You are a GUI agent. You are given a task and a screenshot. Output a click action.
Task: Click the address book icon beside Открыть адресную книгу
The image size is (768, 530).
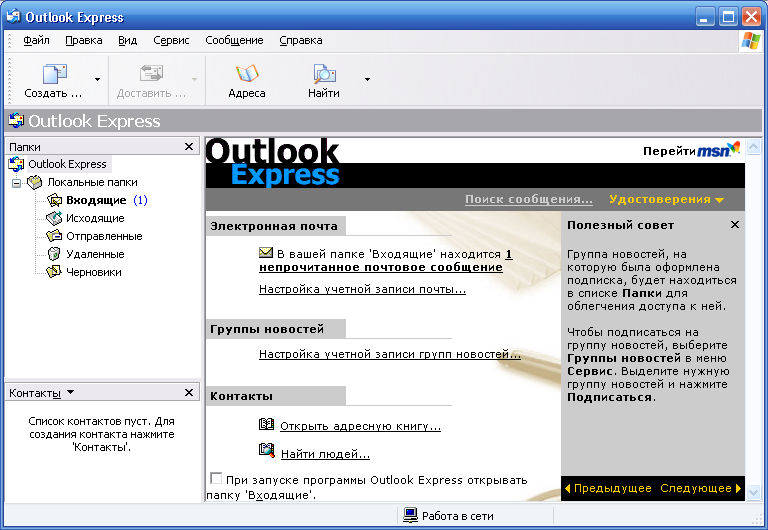[266, 425]
